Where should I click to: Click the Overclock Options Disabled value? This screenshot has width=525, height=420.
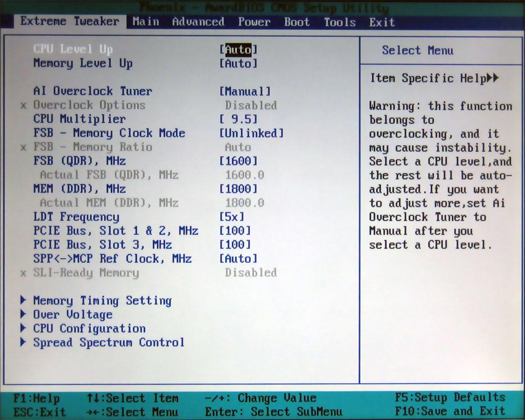click(x=251, y=106)
